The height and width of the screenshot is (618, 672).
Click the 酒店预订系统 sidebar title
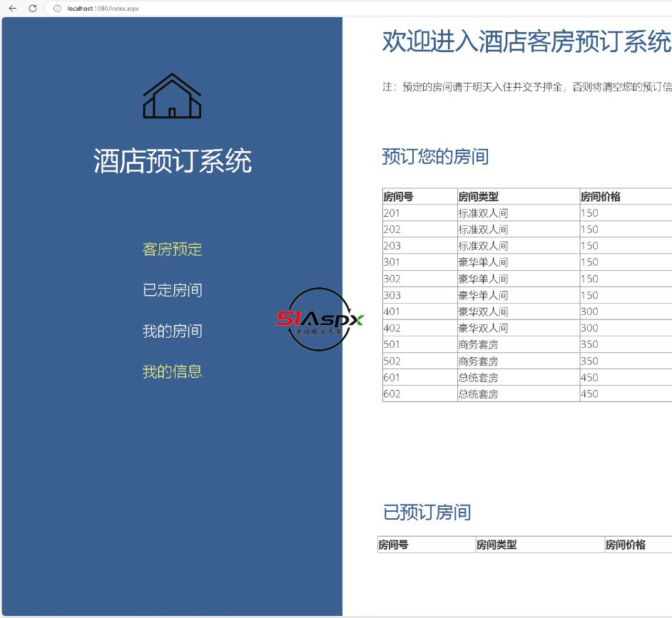point(172,161)
